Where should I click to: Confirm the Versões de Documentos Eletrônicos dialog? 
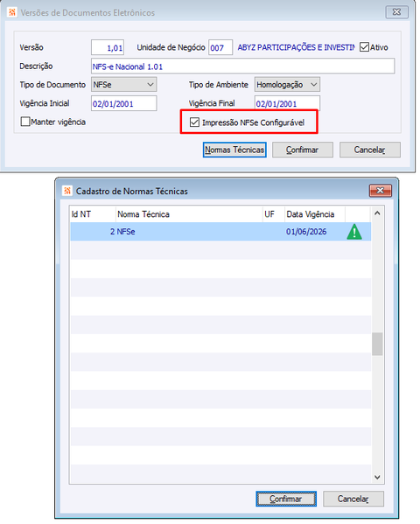point(302,150)
